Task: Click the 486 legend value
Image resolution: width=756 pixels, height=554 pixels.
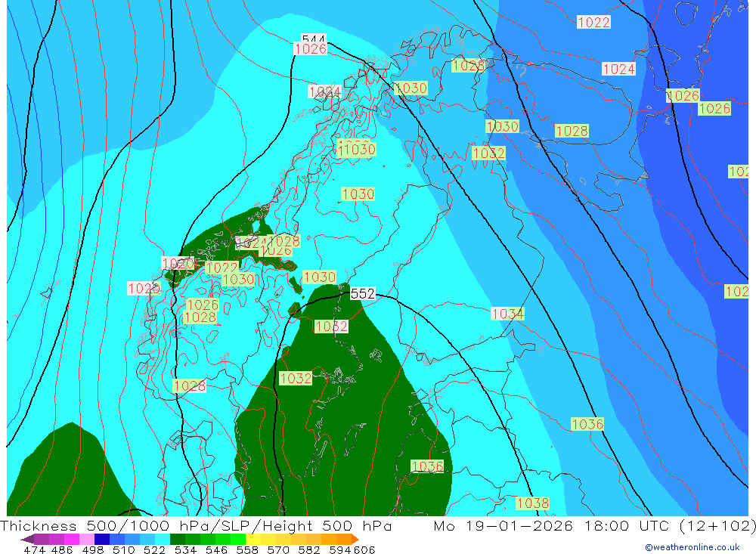Action: 61,549
